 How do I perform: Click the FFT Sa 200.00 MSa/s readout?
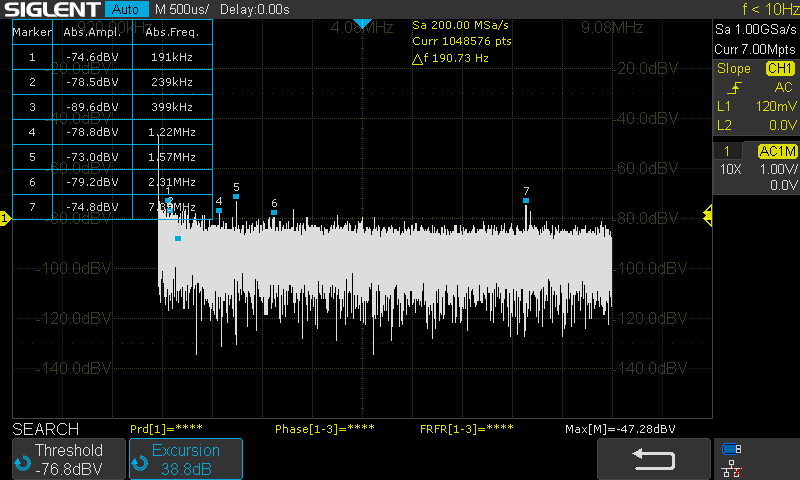click(460, 25)
